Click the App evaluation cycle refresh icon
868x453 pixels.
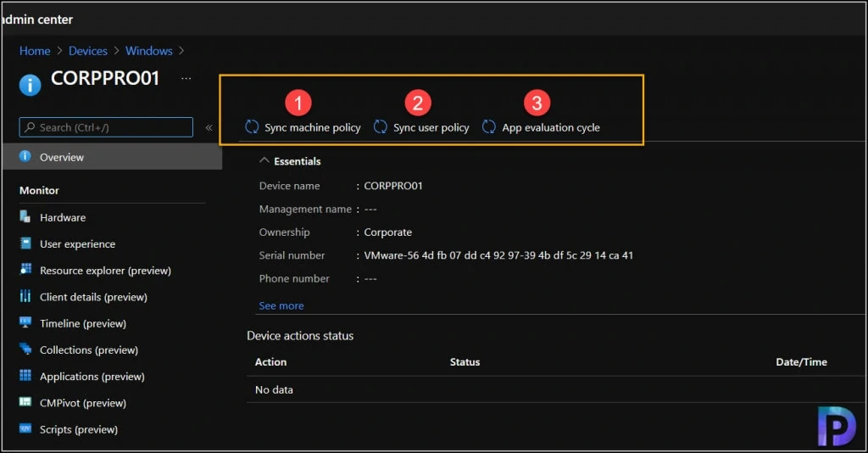click(489, 126)
